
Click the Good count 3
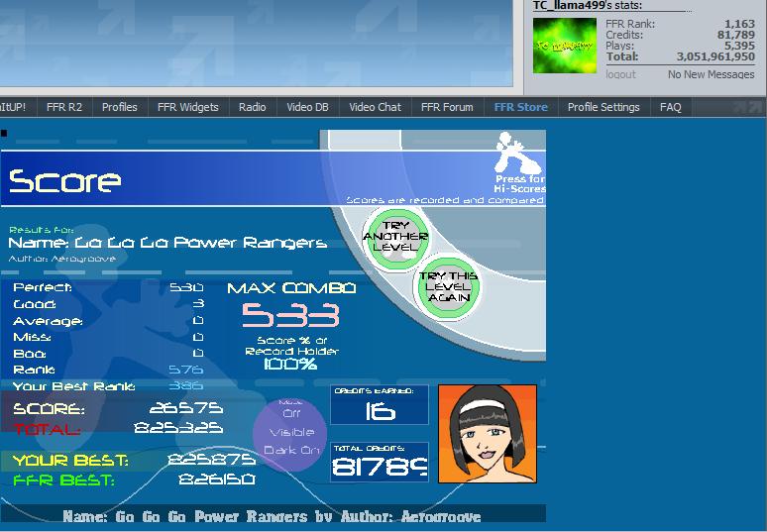tap(198, 304)
